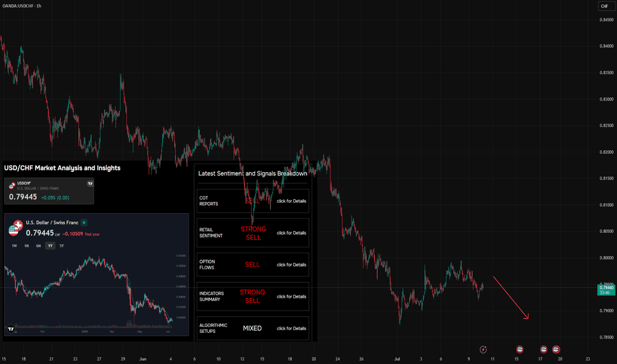Click for Details on Indicators Summary row
This screenshot has height=364, width=617.
[x=291, y=296]
